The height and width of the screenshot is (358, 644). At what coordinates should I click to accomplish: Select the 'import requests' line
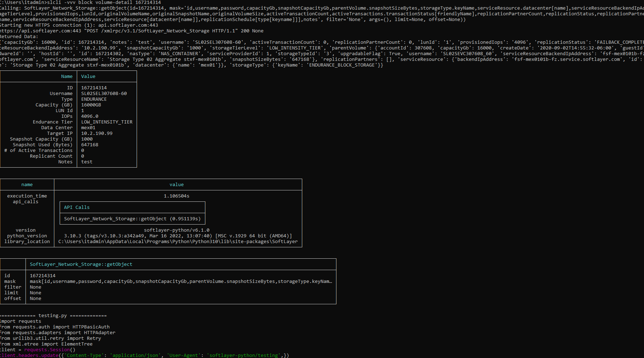(x=21, y=321)
